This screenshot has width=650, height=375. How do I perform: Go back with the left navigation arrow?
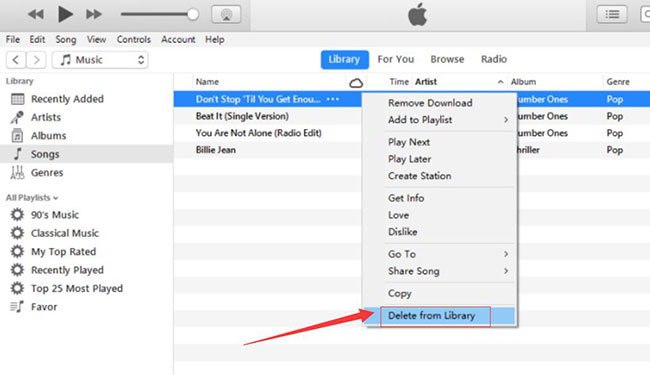[16, 60]
